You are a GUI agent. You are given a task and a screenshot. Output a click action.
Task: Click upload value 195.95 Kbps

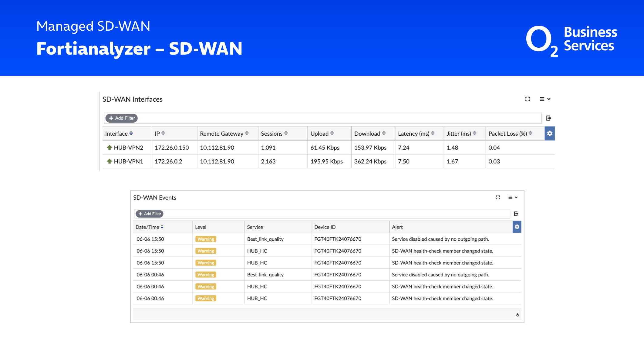pos(326,161)
